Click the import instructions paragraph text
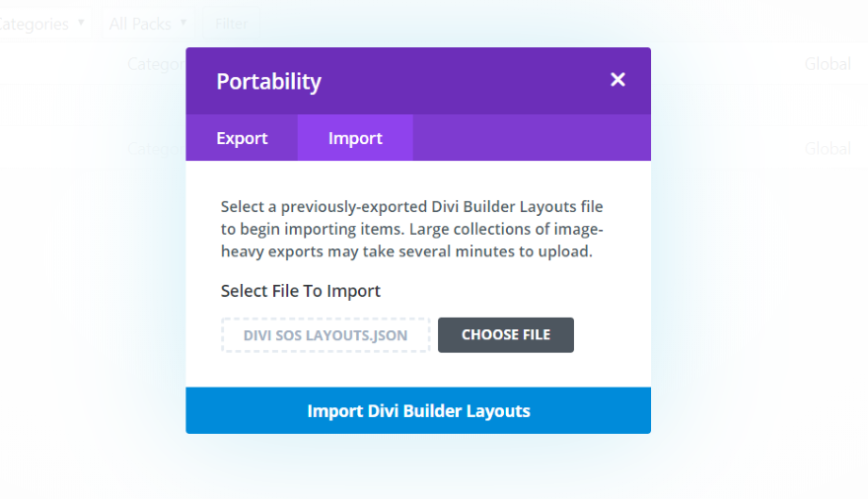 tap(412, 229)
